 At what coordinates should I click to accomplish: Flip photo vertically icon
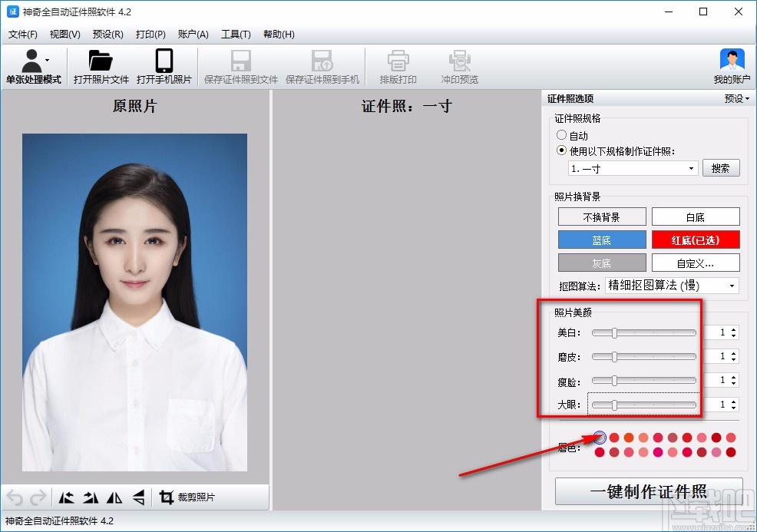(x=138, y=497)
